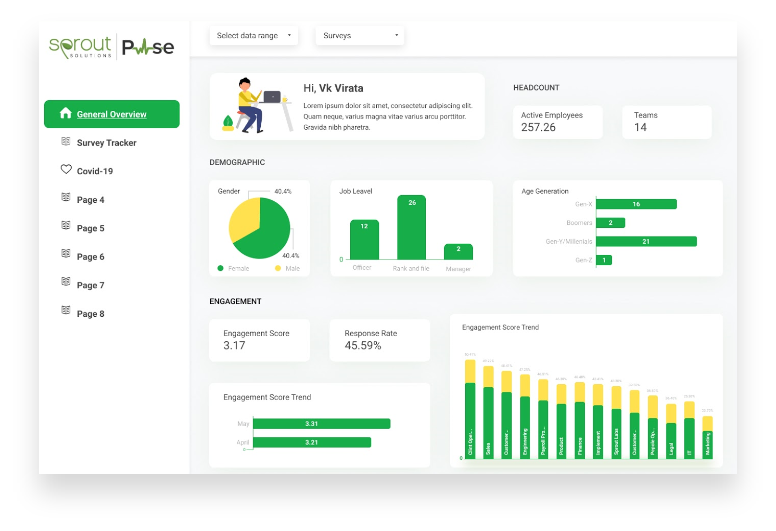The image size is (776, 531).
Task: Click the icon beside Page 8
Action: (x=66, y=313)
